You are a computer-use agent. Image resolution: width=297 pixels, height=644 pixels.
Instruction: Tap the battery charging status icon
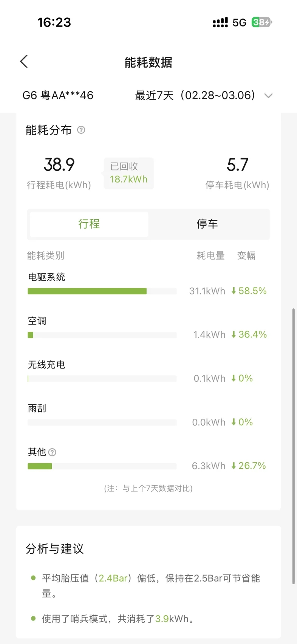tap(261, 22)
